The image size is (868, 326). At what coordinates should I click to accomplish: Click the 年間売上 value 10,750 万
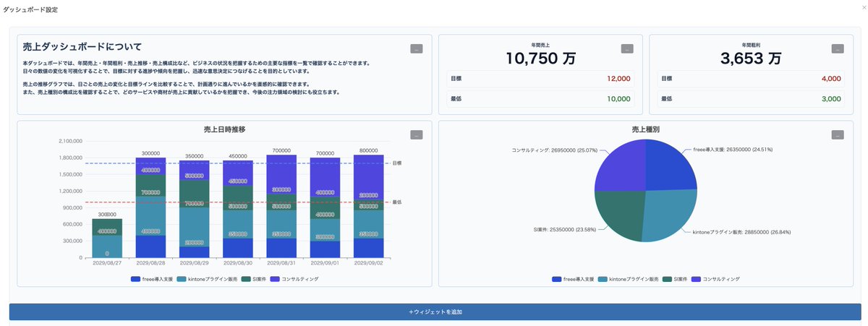(540, 59)
